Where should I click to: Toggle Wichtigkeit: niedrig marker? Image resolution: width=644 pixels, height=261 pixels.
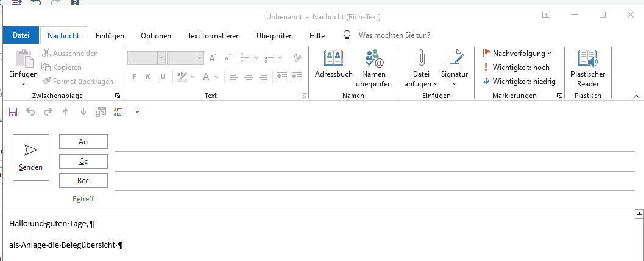519,82
